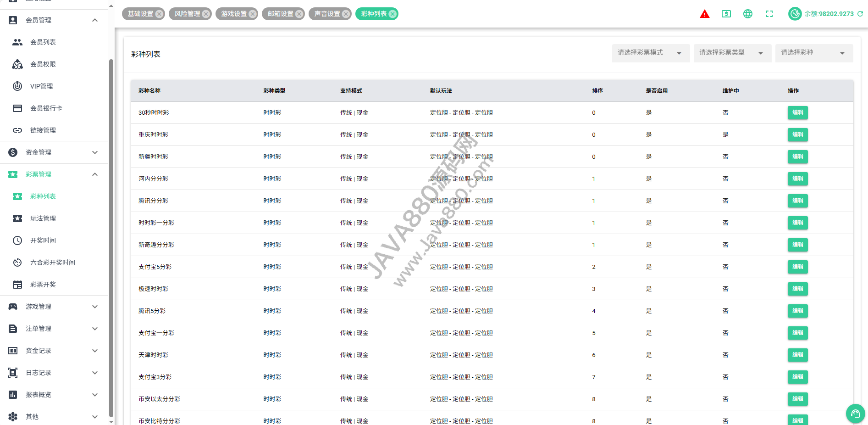
Task: Open the customer support headset icon
Action: [856, 414]
